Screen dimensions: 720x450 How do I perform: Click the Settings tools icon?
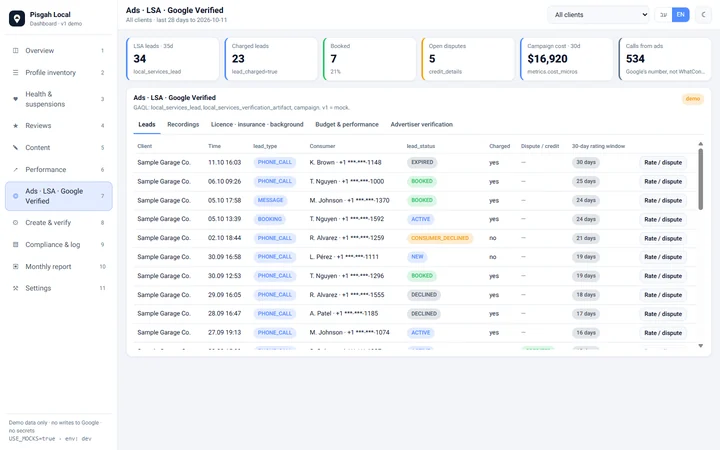click(16, 288)
